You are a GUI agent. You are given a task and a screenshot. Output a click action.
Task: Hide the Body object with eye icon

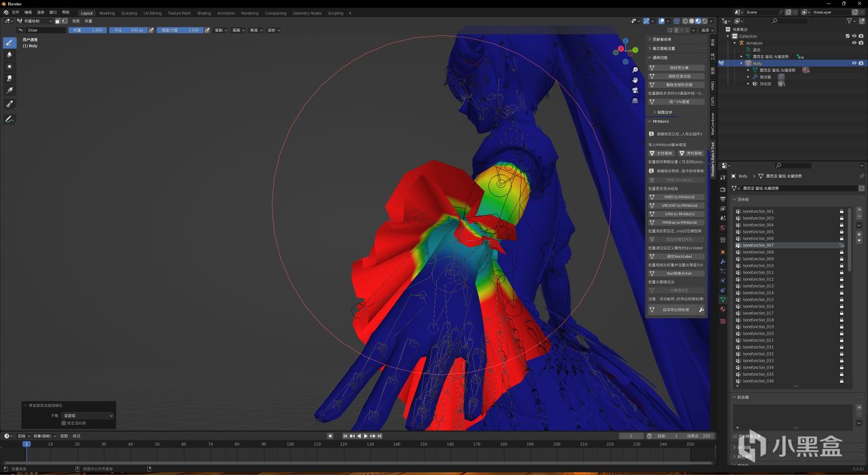(x=854, y=63)
